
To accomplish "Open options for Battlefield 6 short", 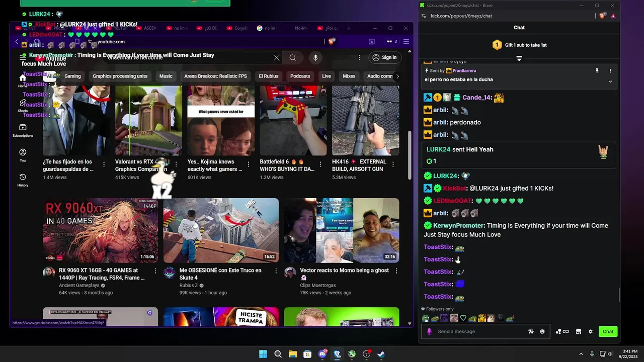I will 320,164.
